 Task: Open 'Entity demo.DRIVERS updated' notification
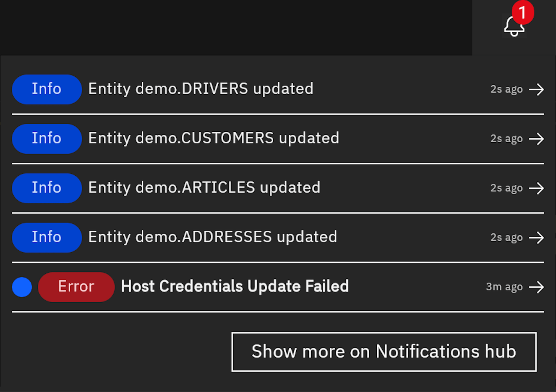201,89
